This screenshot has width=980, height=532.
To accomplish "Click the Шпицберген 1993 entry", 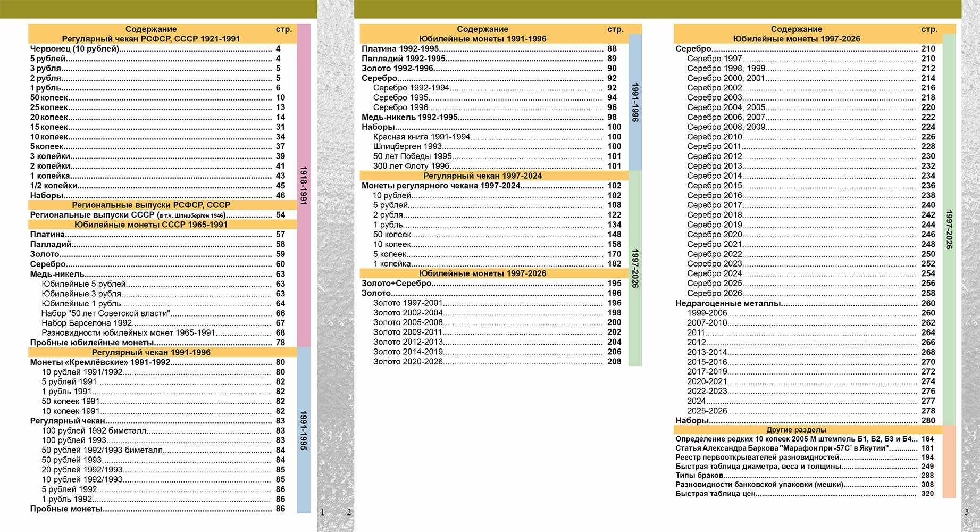I will [x=407, y=146].
